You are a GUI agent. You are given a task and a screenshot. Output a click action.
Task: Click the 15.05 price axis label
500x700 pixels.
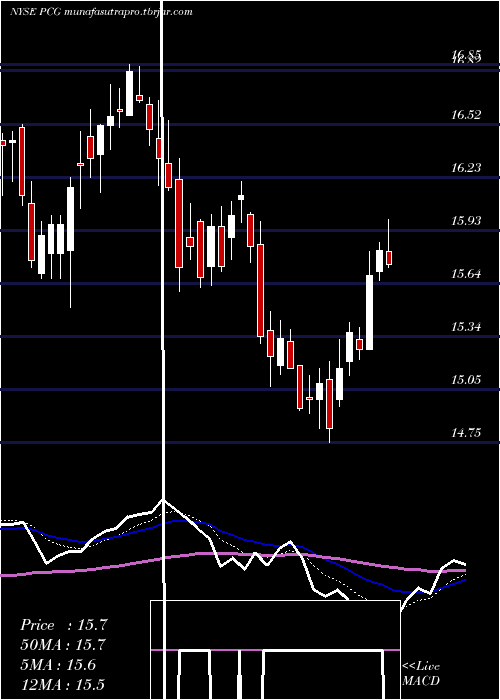click(x=466, y=380)
